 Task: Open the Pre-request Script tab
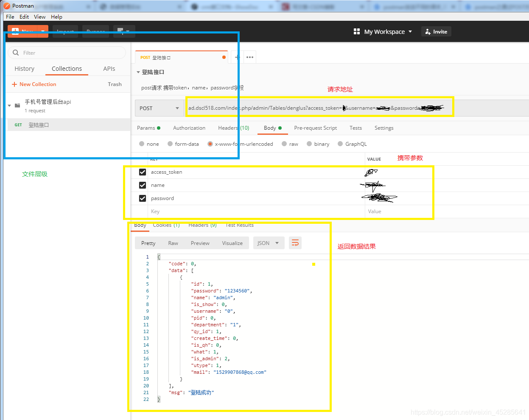(x=316, y=128)
